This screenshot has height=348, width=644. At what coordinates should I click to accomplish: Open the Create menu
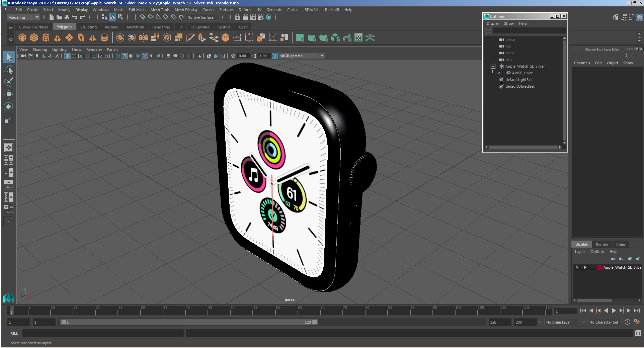click(32, 10)
